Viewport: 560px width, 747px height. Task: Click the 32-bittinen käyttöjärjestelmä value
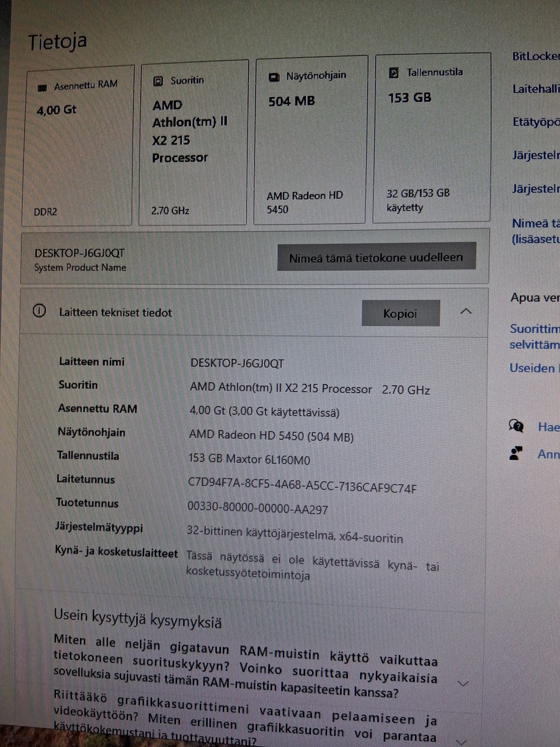point(295,534)
